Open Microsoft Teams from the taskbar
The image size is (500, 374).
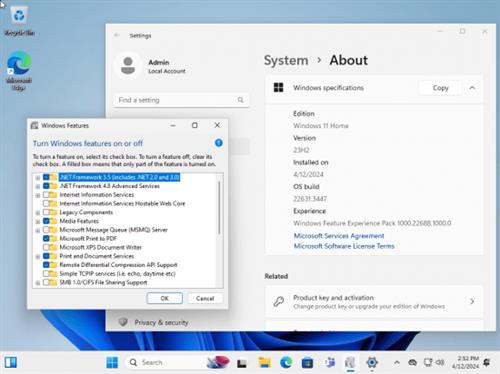click(329, 362)
